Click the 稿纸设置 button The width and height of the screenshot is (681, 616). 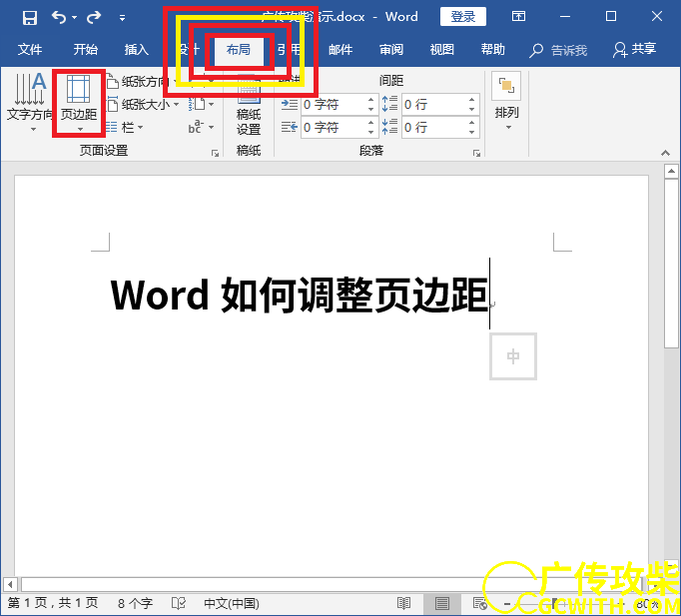coord(249,106)
